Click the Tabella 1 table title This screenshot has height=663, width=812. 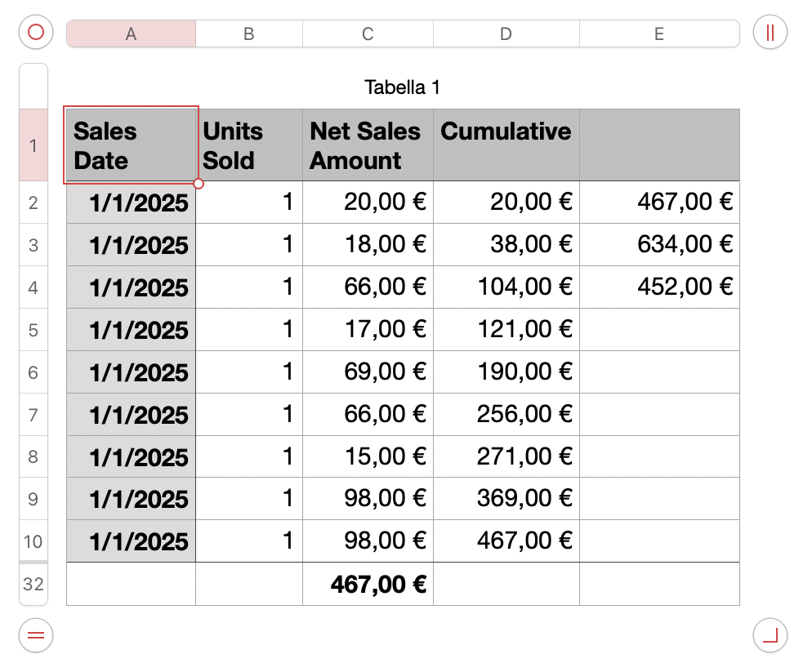[x=402, y=87]
